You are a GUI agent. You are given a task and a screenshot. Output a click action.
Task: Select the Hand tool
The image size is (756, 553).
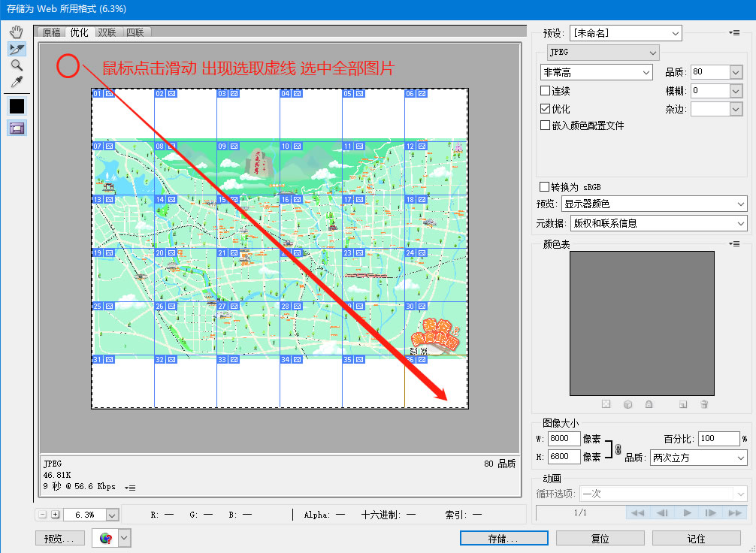[x=17, y=32]
